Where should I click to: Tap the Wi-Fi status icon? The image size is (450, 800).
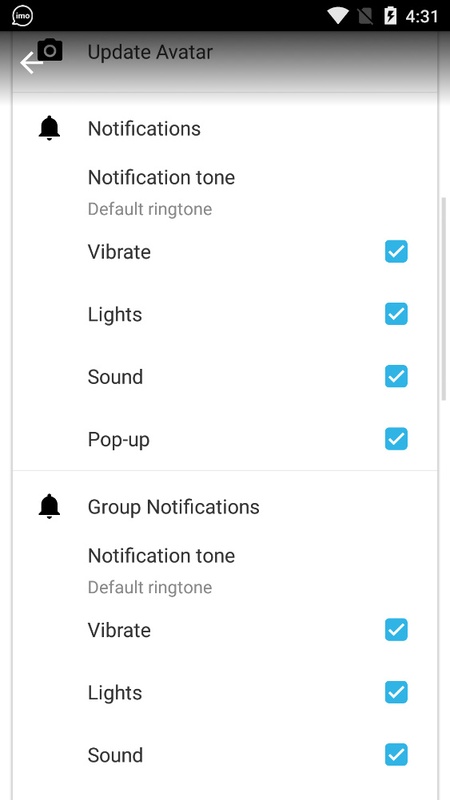[338, 16]
